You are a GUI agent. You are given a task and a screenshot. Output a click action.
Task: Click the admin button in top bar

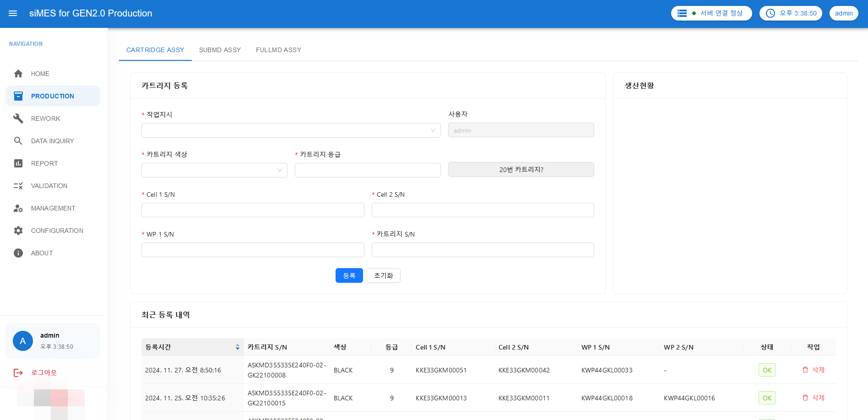pos(844,13)
